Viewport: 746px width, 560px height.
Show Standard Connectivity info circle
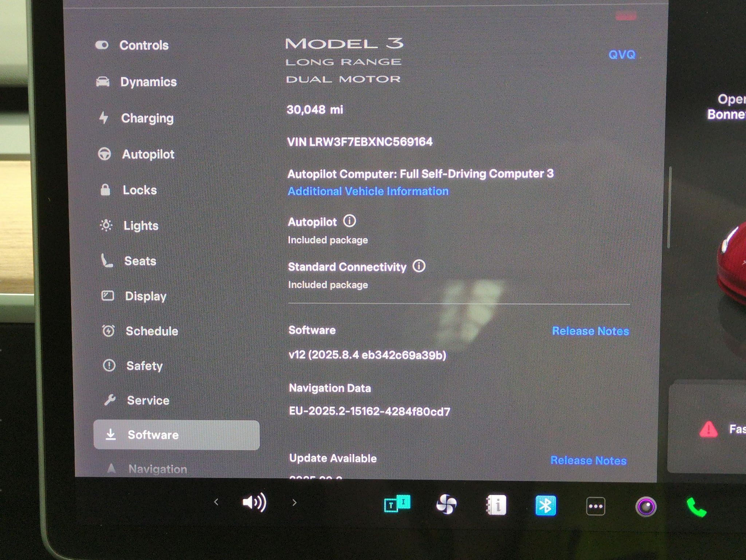point(419,266)
